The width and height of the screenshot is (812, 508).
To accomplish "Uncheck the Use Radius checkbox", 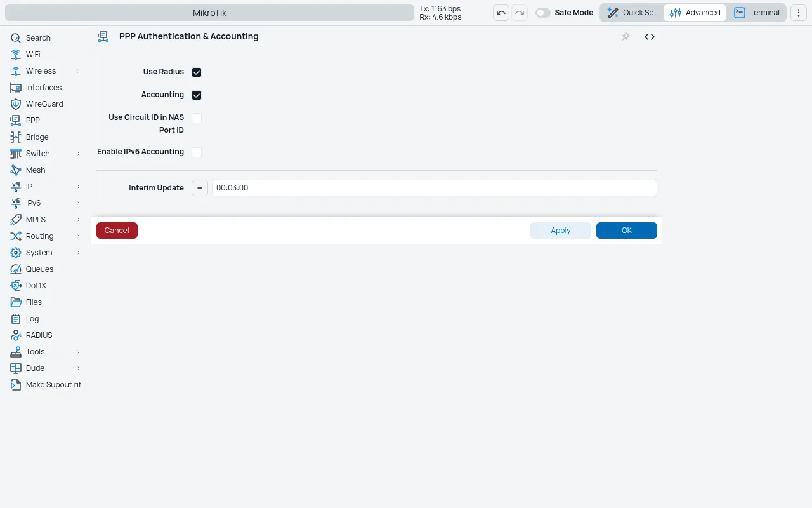I will click(x=197, y=72).
